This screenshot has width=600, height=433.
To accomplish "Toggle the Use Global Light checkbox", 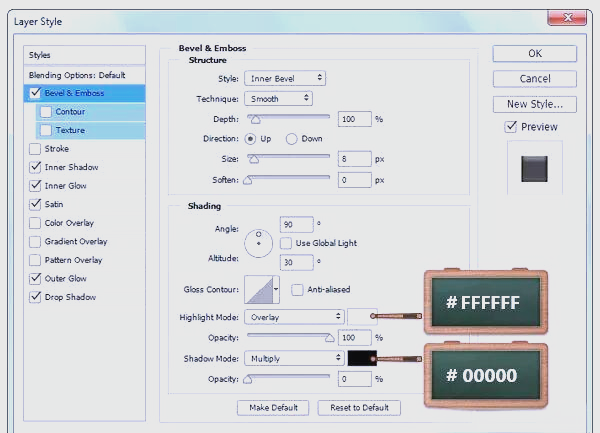I will coord(286,243).
